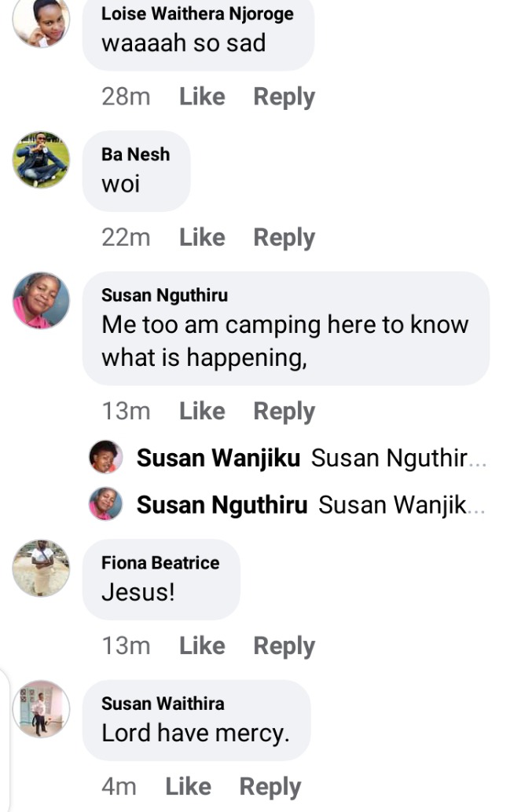Open Fiona Beatrice's profile picture
510x812 pixels.
coord(41,568)
